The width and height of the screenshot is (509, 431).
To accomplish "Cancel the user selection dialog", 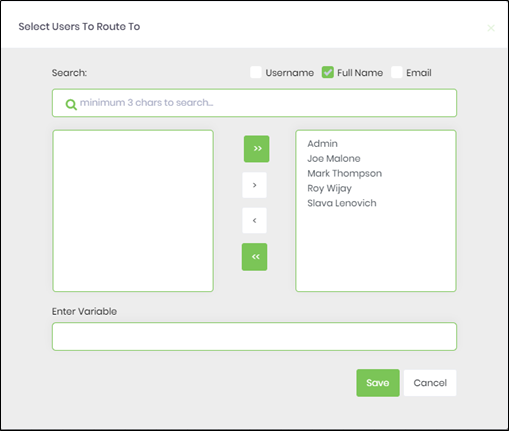I will pos(430,383).
